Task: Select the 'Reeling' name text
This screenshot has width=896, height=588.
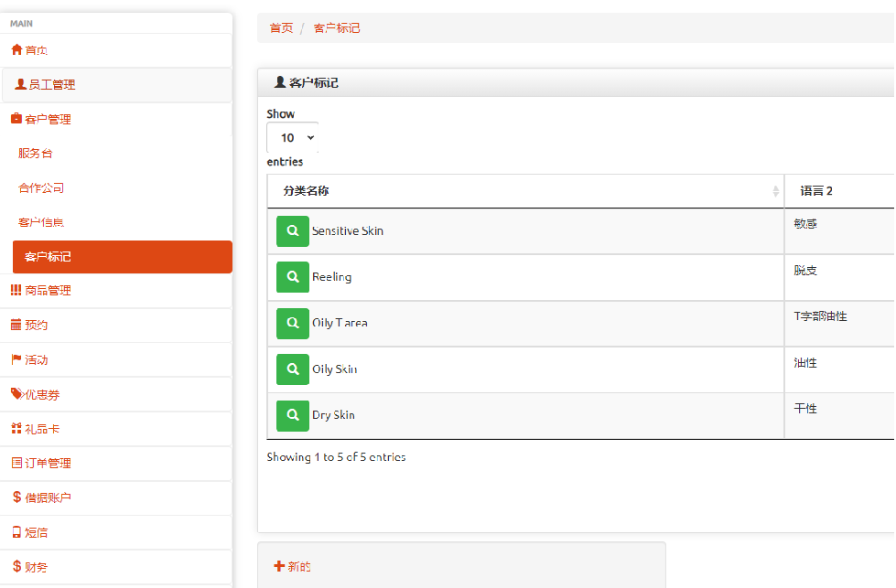Action: [x=331, y=277]
